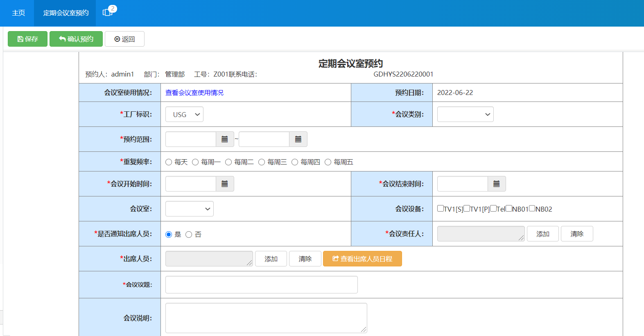Viewport: 644px width, 336px height.
Task: Choose 否 for notifying attendees
Action: pos(189,235)
